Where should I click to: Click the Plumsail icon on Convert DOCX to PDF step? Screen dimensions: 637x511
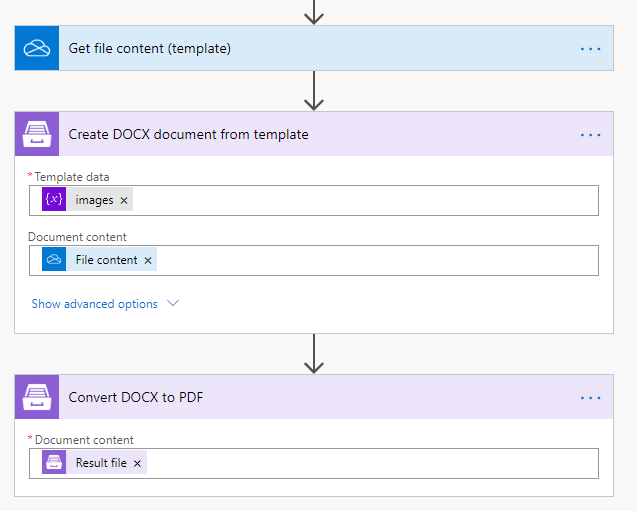tap(37, 397)
